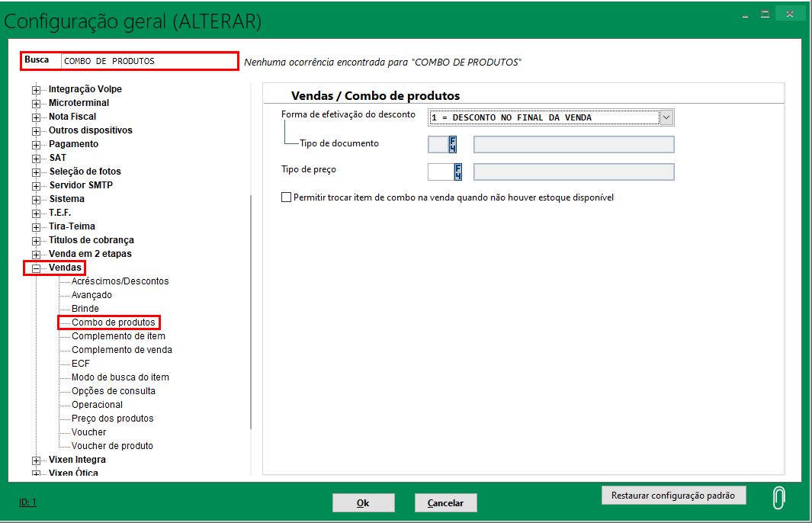Click Restaurar configuração padrão button
Image resolution: width=812 pixels, height=523 pixels.
click(673, 496)
